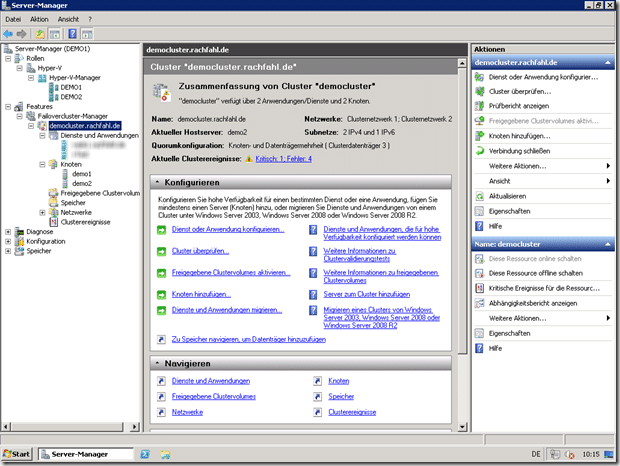Click Weitere Informationen zu Clustervalidierungstests link
This screenshot has height=466, width=620.
pyautogui.click(x=359, y=255)
